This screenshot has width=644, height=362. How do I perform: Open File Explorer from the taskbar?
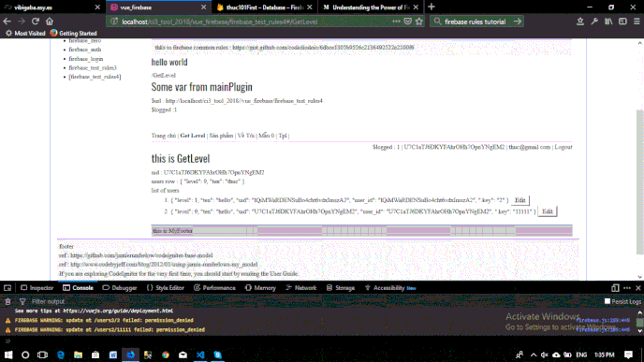(x=78, y=355)
